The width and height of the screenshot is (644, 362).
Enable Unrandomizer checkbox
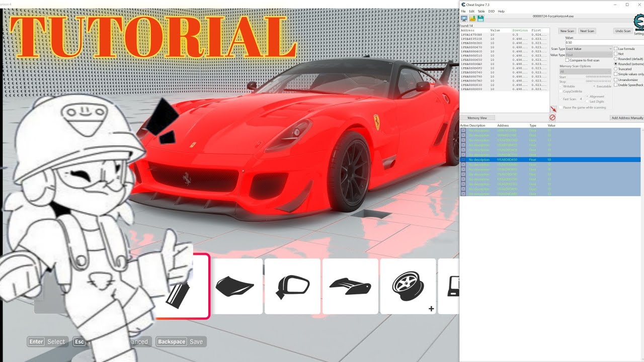point(616,80)
